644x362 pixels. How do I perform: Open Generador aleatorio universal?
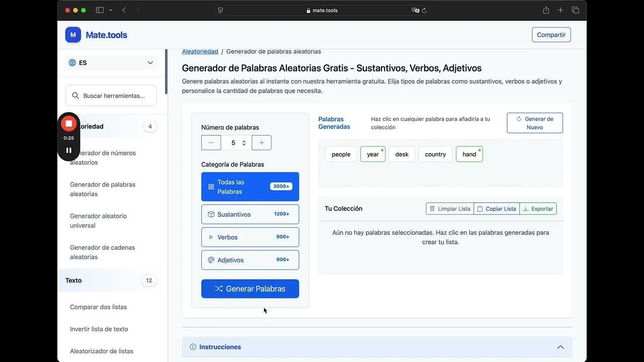pyautogui.click(x=98, y=221)
